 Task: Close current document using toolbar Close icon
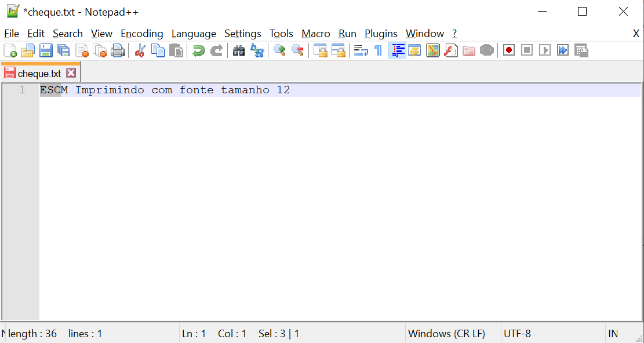(82, 50)
